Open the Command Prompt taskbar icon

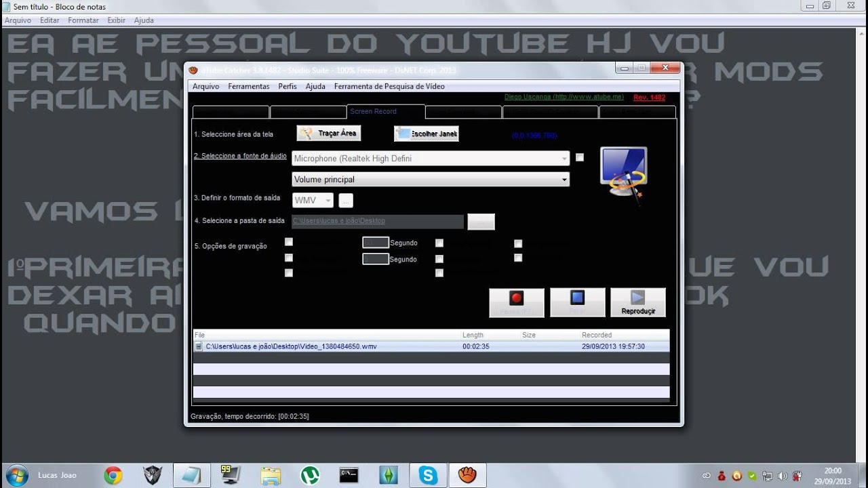point(349,475)
